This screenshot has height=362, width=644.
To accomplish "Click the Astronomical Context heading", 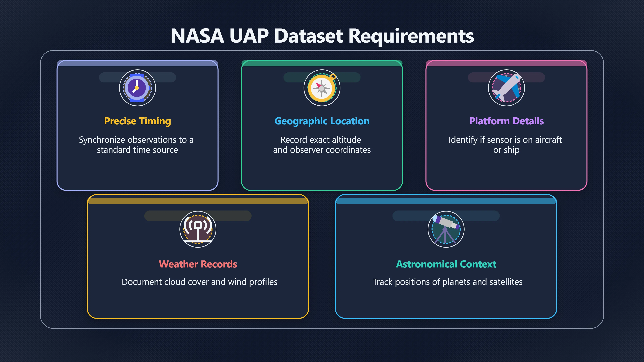I will 446,264.
